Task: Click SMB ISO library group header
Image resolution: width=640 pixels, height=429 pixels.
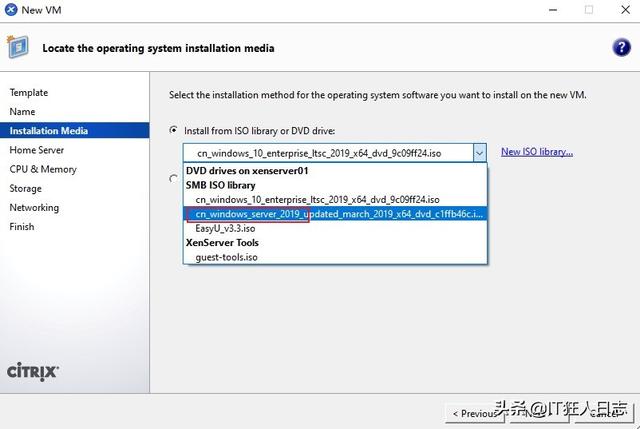Action: pos(220,185)
